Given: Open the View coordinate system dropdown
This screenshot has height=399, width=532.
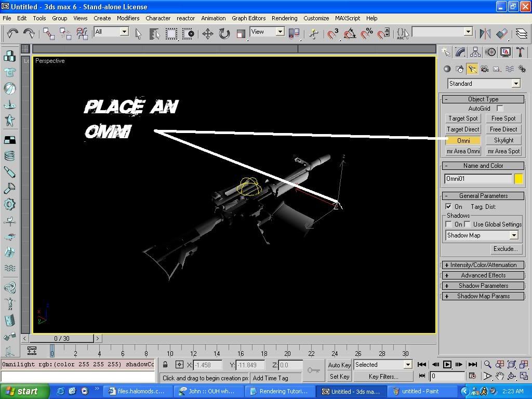Looking at the screenshot, I should tap(267, 32).
